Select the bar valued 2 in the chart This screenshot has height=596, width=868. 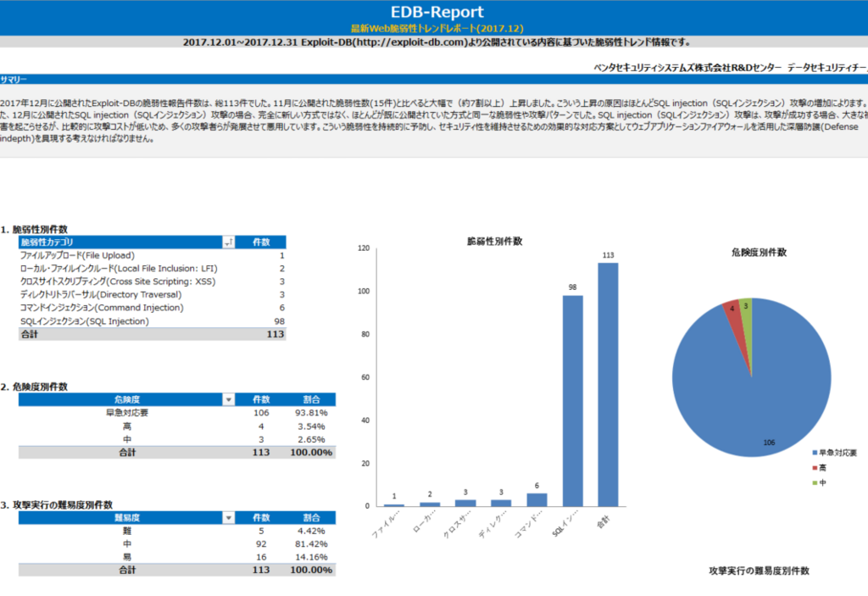(x=430, y=504)
